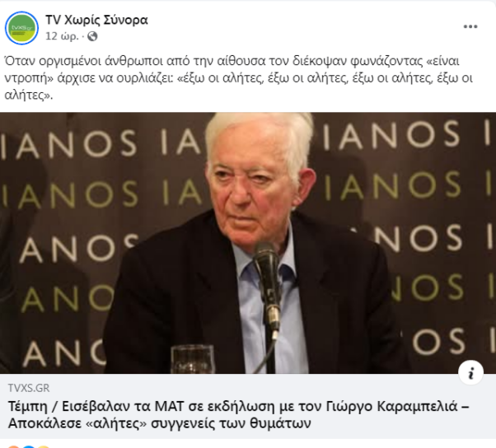Click headline line Αποκάλεσε «αλήτες» συγγενείς των θυμάτων
This screenshot has width=496, height=448.
tap(160, 423)
